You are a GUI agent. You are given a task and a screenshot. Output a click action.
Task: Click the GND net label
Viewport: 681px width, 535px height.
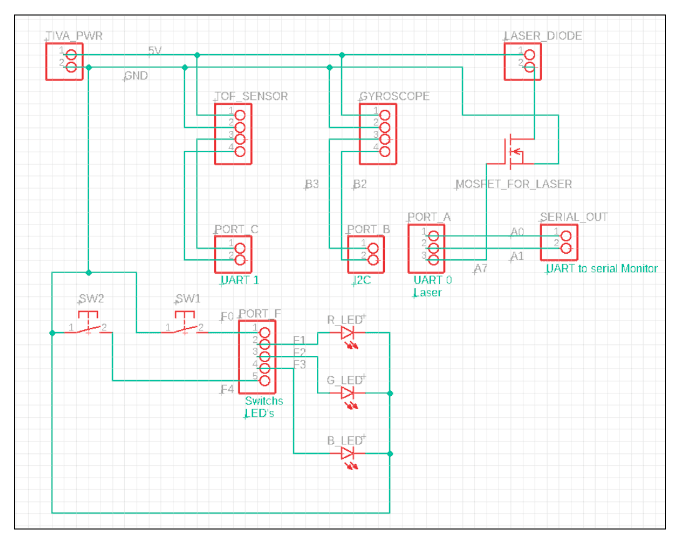click(136, 76)
